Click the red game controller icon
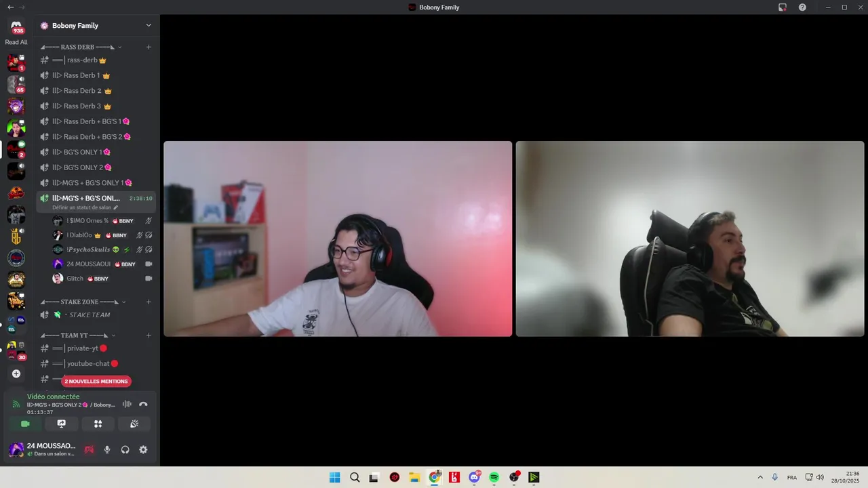Image resolution: width=868 pixels, height=488 pixels. (x=89, y=449)
